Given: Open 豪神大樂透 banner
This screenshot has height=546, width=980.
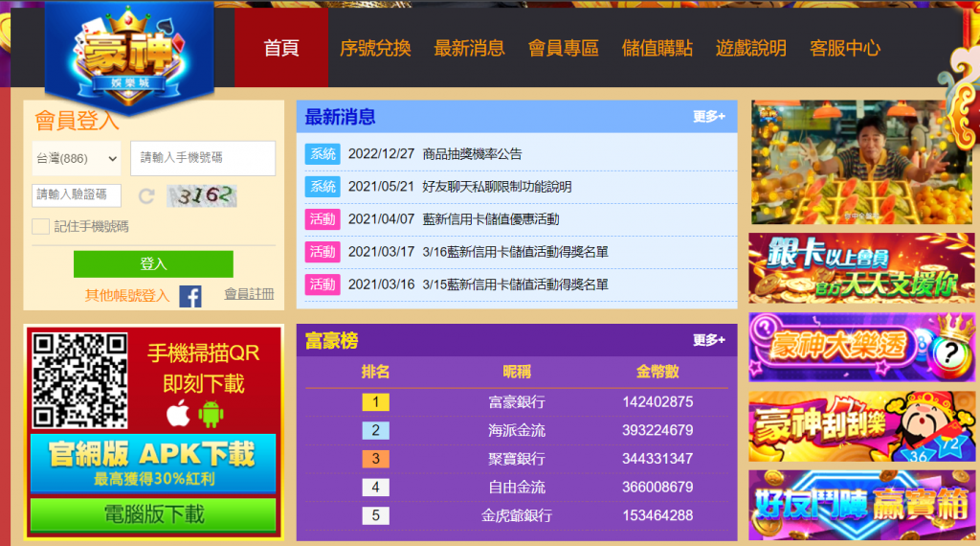Looking at the screenshot, I should (861, 347).
